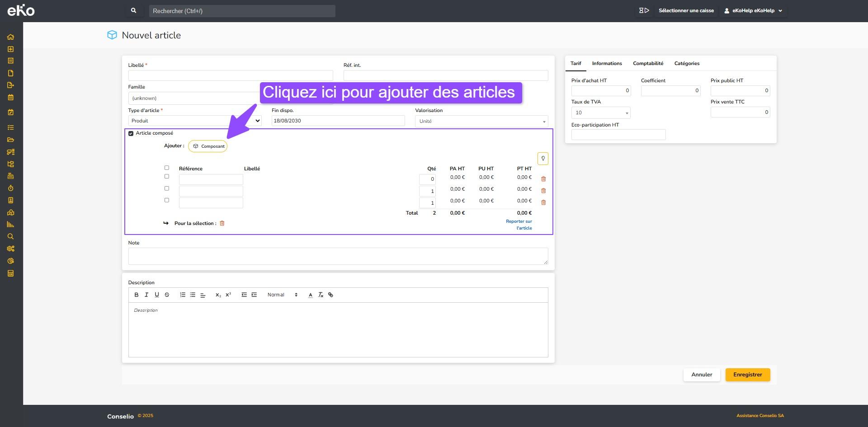Open the Valorisation Unité dropdown

point(481,121)
